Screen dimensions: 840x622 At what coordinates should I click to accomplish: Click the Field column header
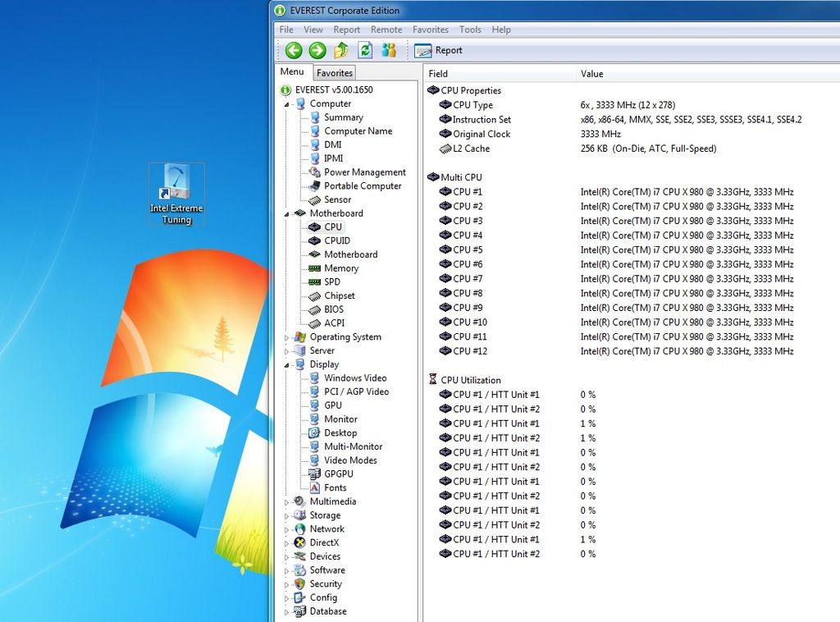point(500,74)
